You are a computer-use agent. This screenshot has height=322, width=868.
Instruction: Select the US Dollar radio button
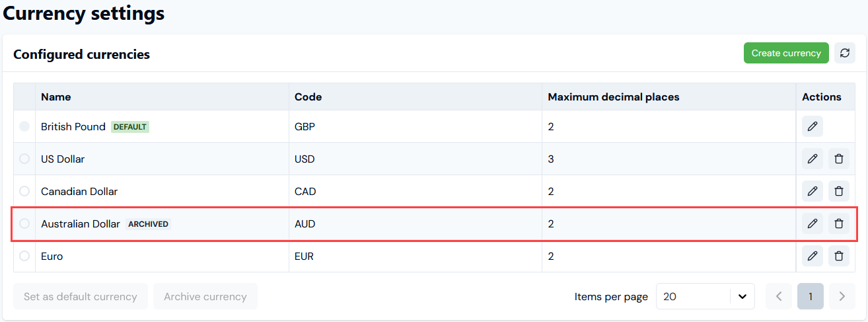click(x=24, y=159)
